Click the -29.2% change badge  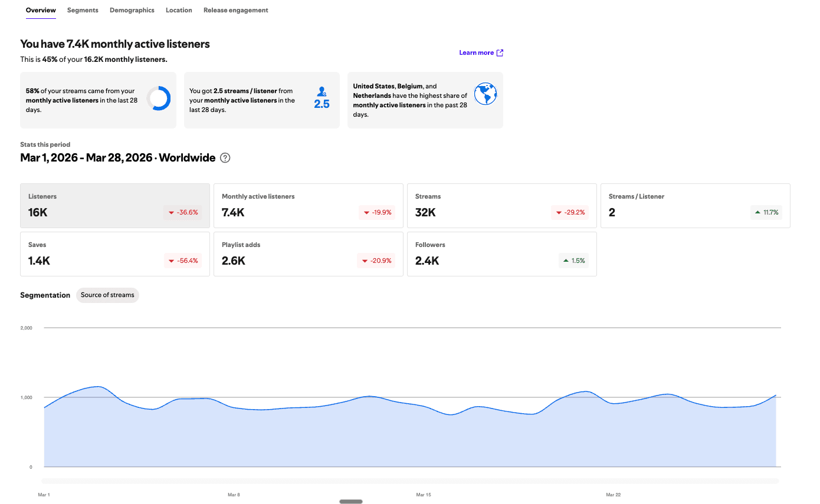pyautogui.click(x=570, y=212)
